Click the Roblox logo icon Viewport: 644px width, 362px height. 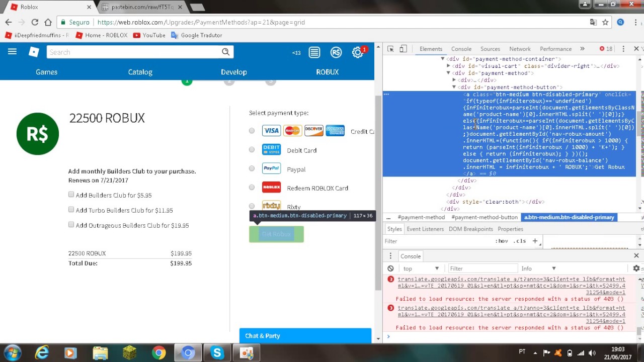coord(34,52)
